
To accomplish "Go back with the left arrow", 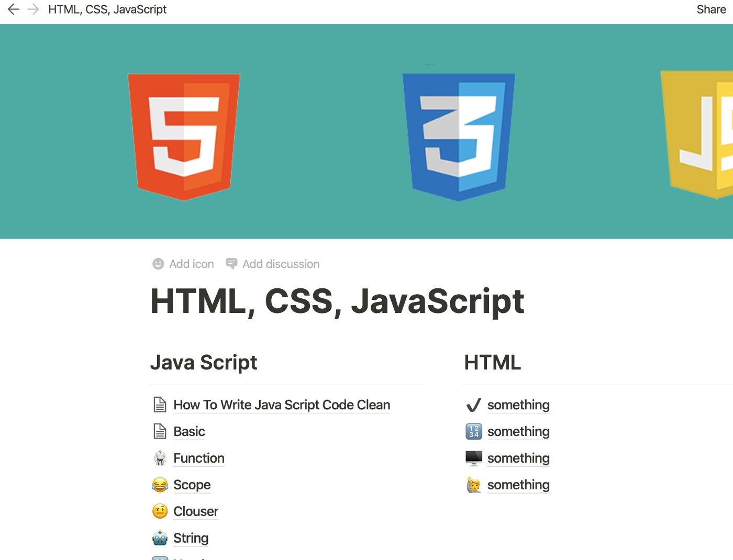I will coord(14,9).
